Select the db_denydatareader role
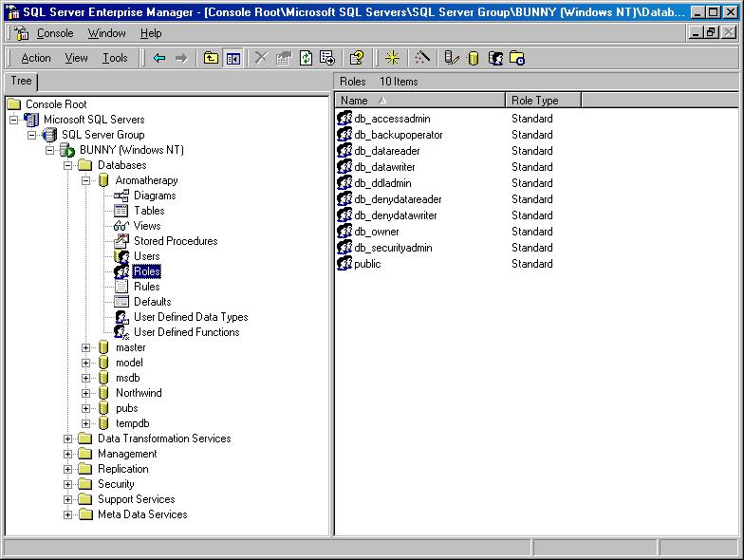This screenshot has height=560, width=744. (398, 199)
